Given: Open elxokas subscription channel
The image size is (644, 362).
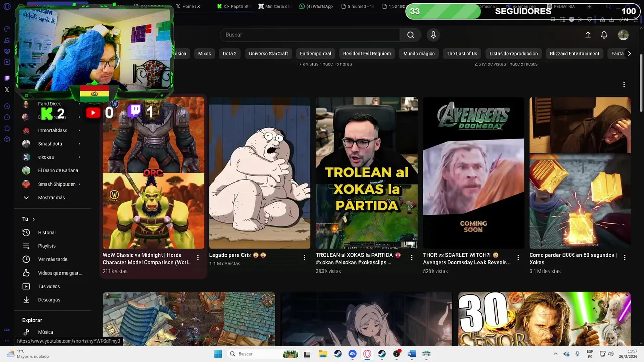Looking at the screenshot, I should [x=53, y=157].
